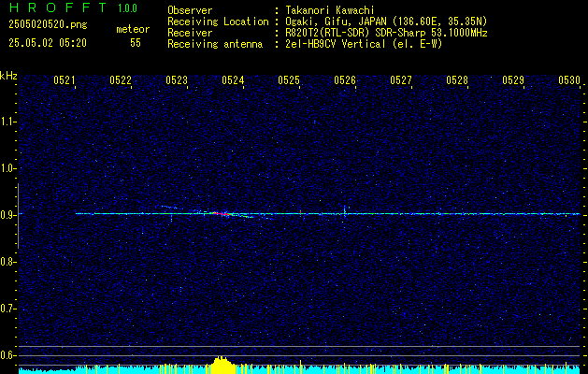Click observer name Takanori Kawachi
The width and height of the screenshot is (588, 374).
click(x=330, y=10)
